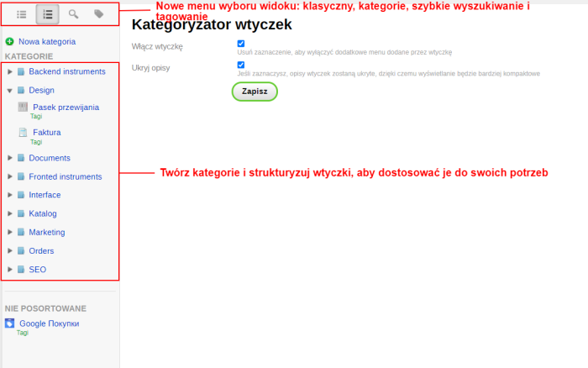
Task: Expand the Interface category arrow
Action: point(10,195)
